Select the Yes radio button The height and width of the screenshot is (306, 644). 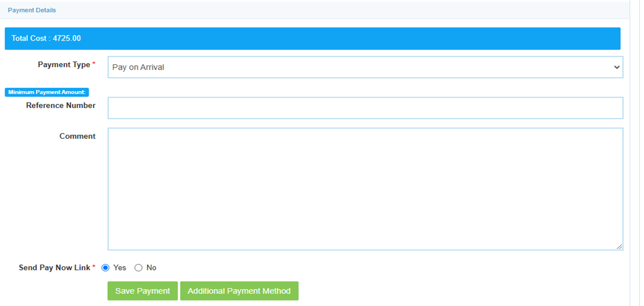(x=105, y=268)
